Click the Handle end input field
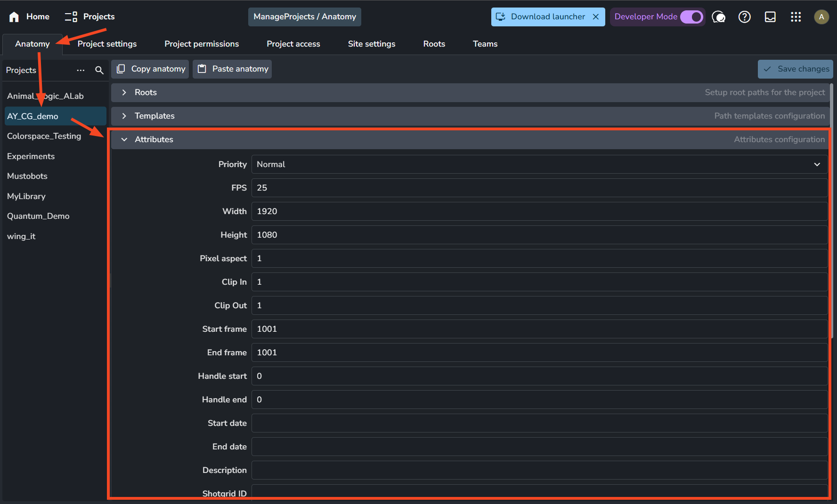Viewport: 837px width, 504px height. [x=539, y=400]
